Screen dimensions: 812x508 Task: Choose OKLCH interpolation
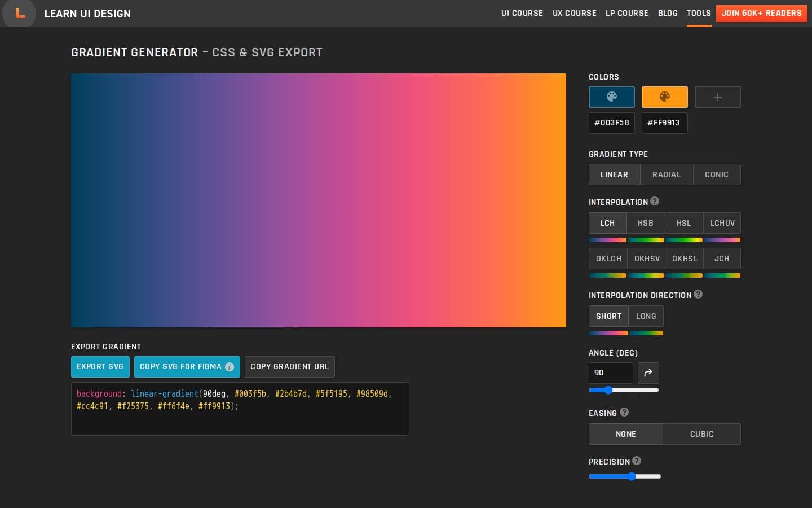click(x=608, y=259)
